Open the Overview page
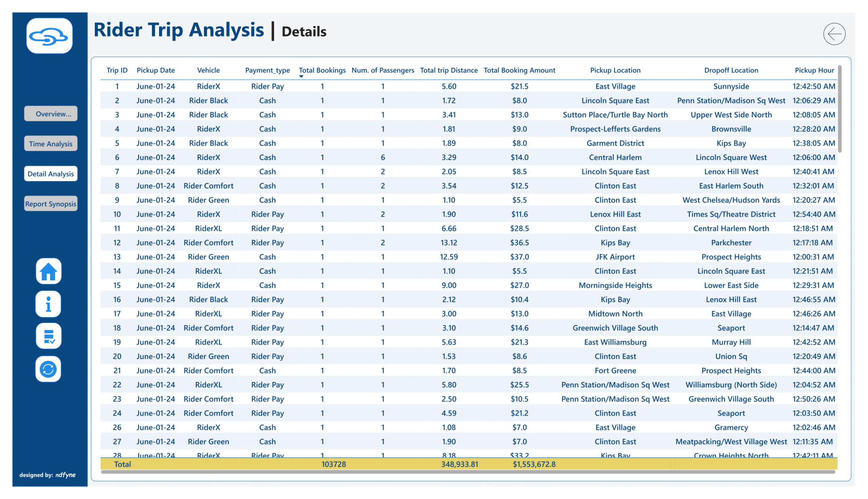This screenshot has width=868, height=499. [51, 114]
